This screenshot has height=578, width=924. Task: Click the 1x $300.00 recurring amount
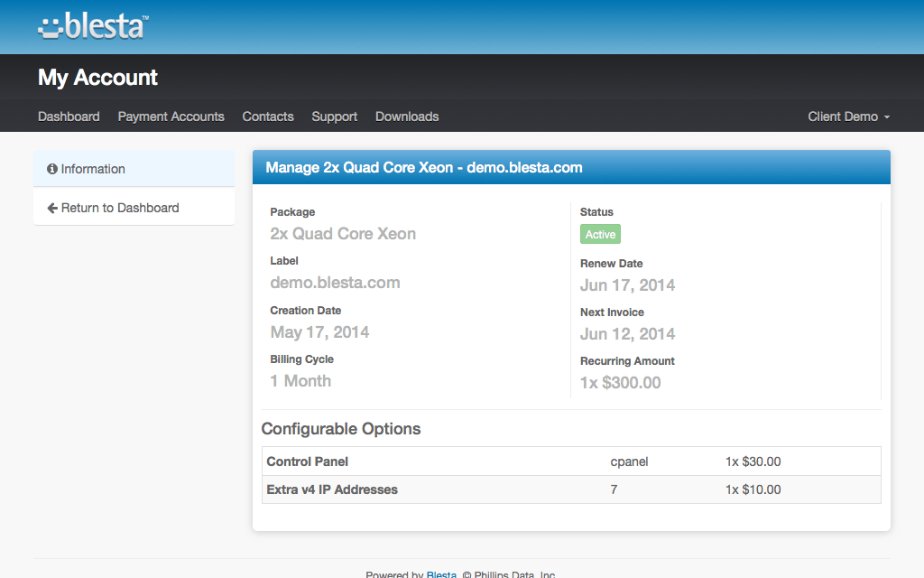[x=620, y=383]
